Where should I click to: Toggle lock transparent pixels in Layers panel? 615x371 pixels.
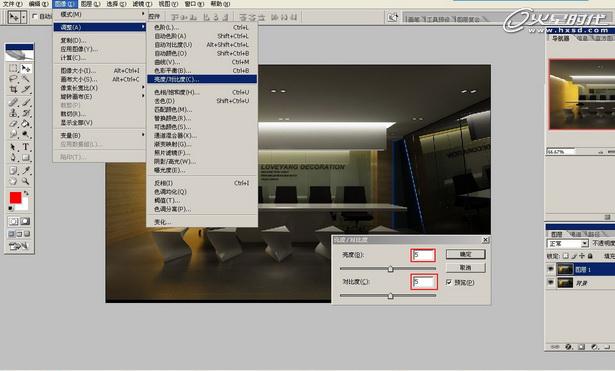[x=566, y=256]
